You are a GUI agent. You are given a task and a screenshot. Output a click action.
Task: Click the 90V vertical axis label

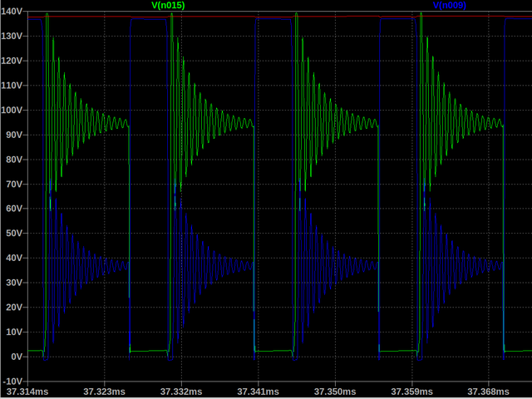[x=14, y=135]
